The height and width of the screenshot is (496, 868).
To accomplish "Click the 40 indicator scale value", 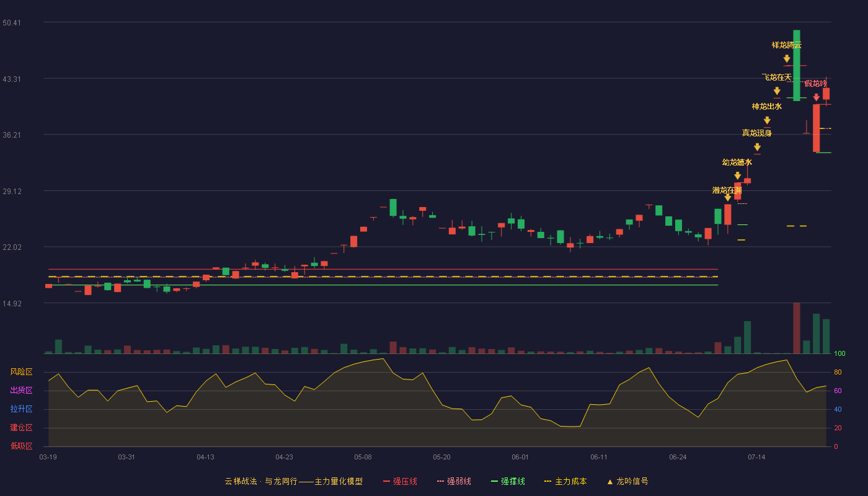I will 838,409.
